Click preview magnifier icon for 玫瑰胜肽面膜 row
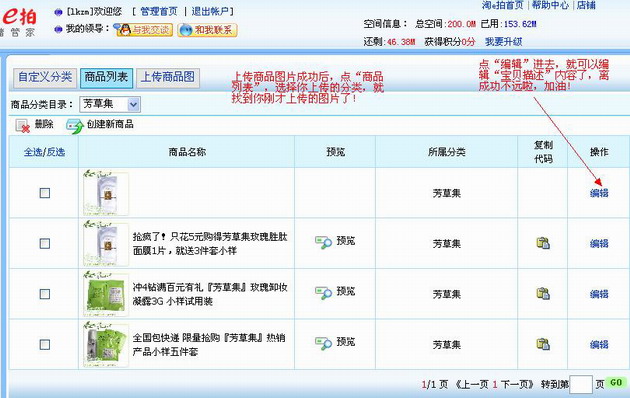Screen dimensions: 630x398 (x=323, y=242)
